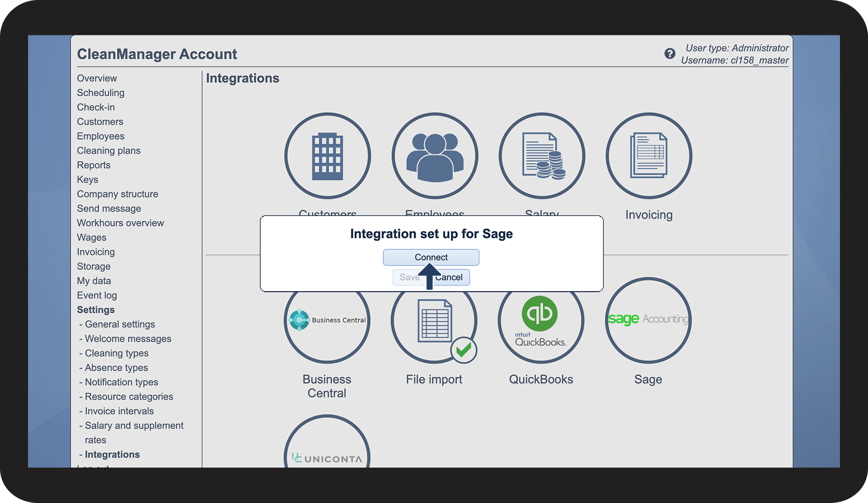This screenshot has width=868, height=503.
Task: Open Cleaning plans from the sidebar
Action: (x=109, y=150)
